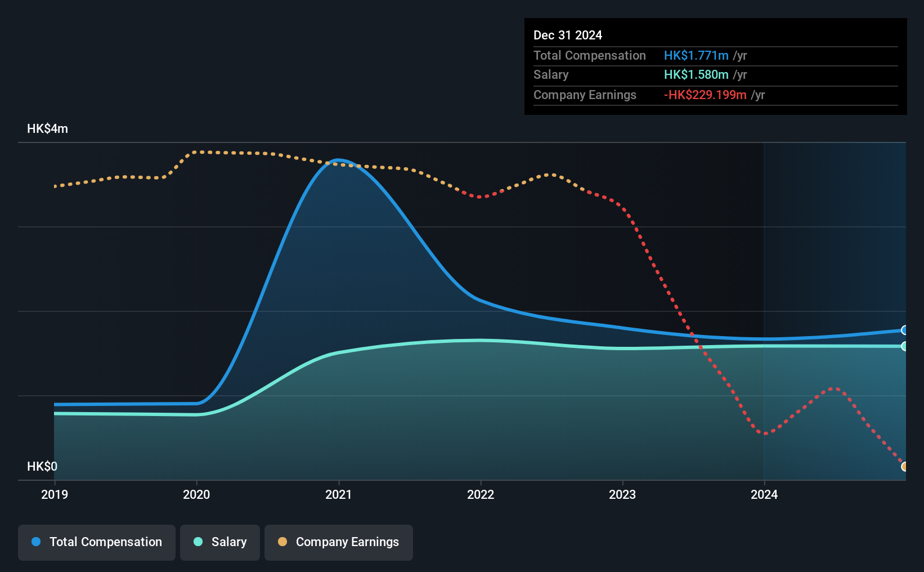Image resolution: width=924 pixels, height=572 pixels.
Task: Click the 2019 x-axis label
Action: [x=55, y=494]
